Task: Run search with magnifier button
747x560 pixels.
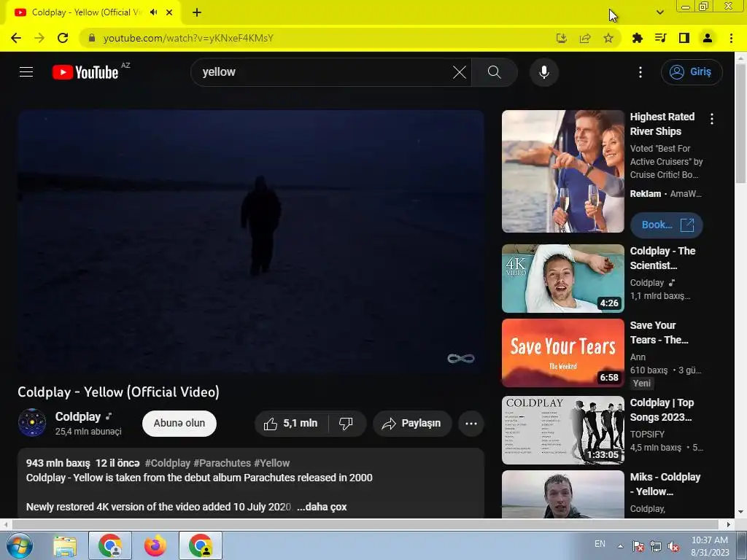Action: tap(495, 72)
